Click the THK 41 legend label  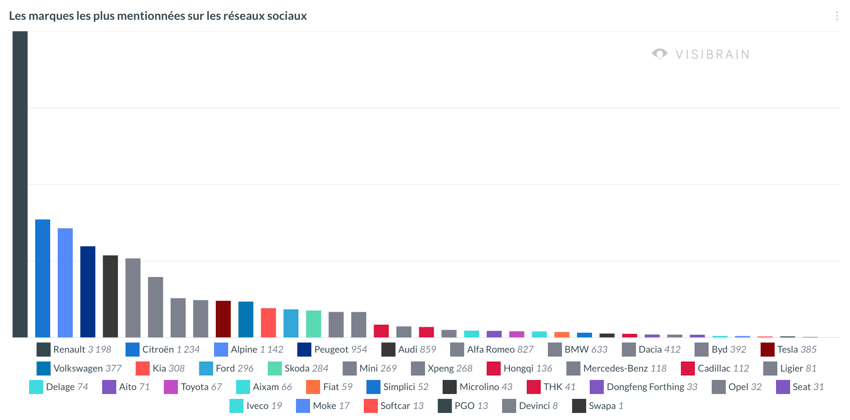coord(559,387)
